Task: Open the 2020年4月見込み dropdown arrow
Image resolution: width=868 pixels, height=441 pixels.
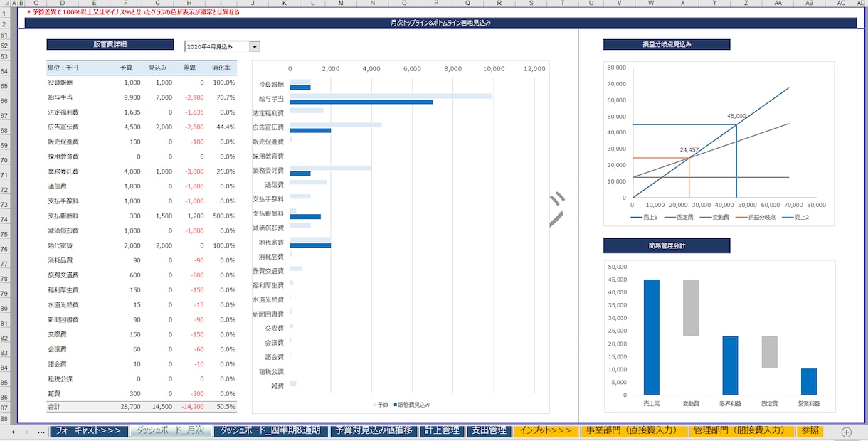Action: click(255, 46)
